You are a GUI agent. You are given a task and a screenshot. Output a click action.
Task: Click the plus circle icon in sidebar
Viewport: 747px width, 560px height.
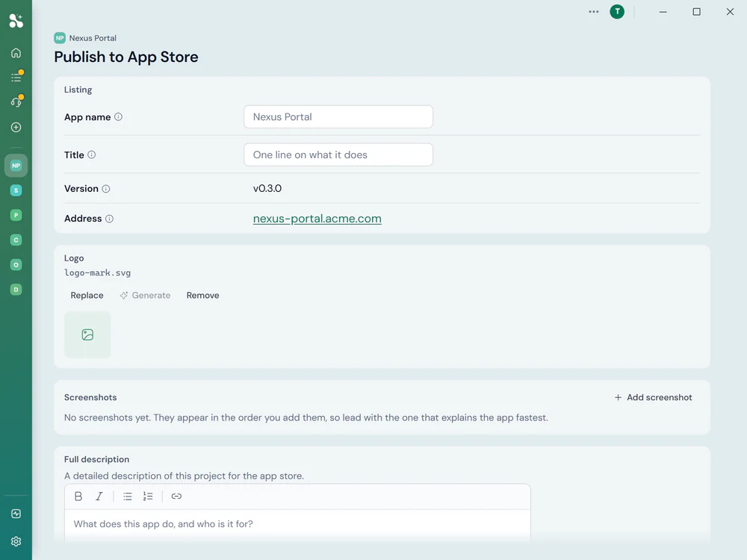coord(16,127)
